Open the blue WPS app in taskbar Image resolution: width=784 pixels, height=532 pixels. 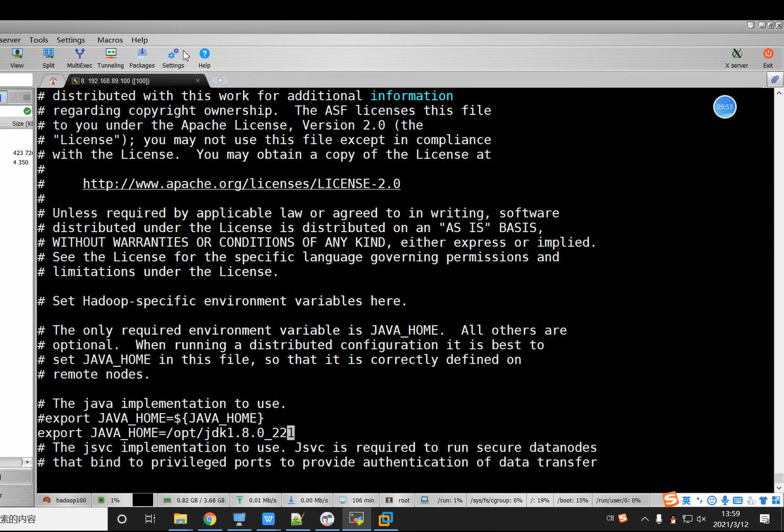[x=268, y=519]
